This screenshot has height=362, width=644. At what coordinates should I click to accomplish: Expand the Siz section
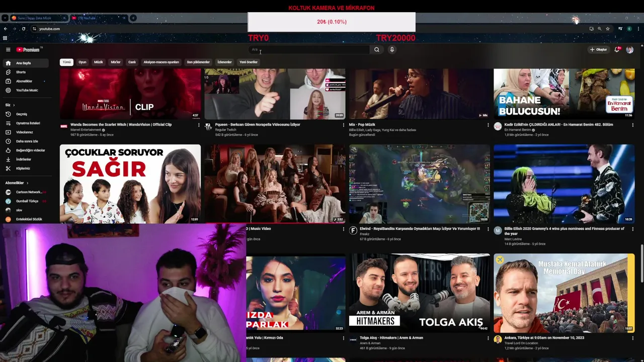10,105
